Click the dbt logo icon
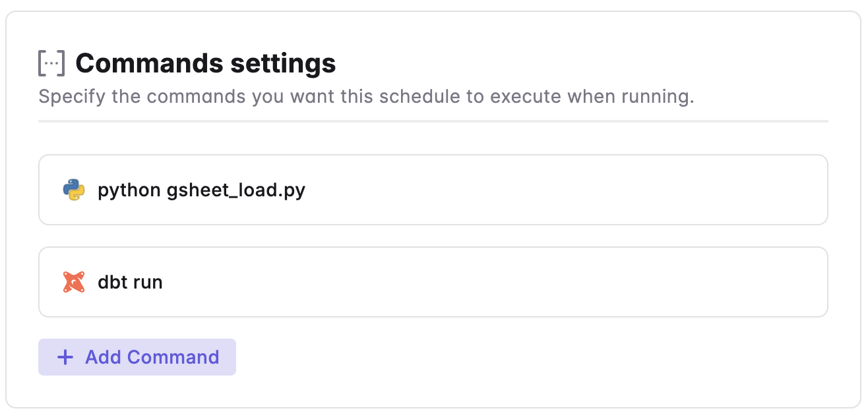 (74, 282)
